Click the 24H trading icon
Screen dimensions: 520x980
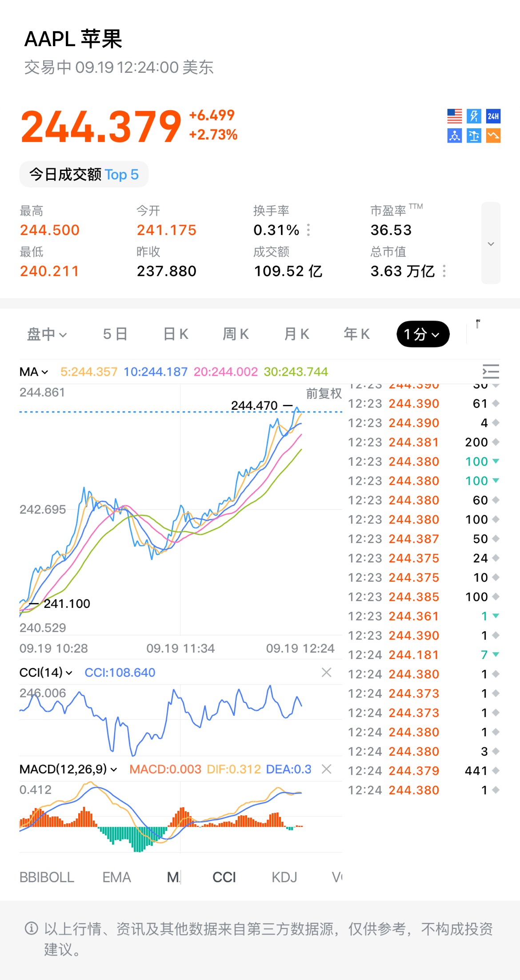[x=493, y=116]
